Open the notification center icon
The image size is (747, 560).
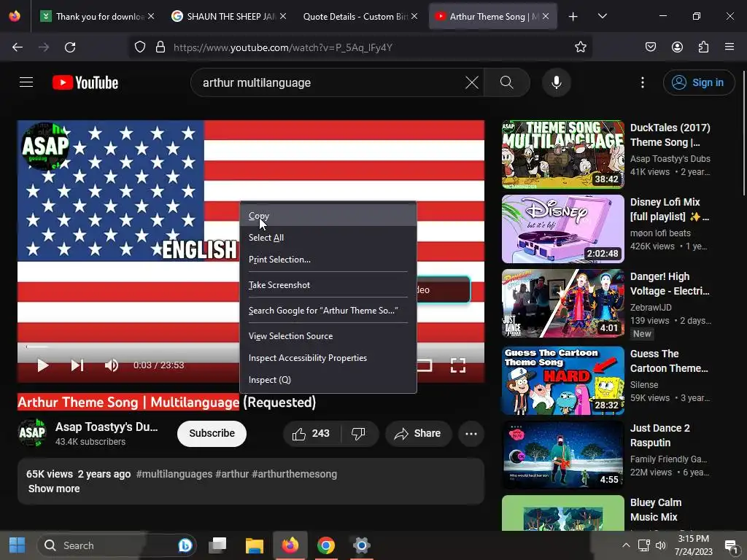(731, 545)
